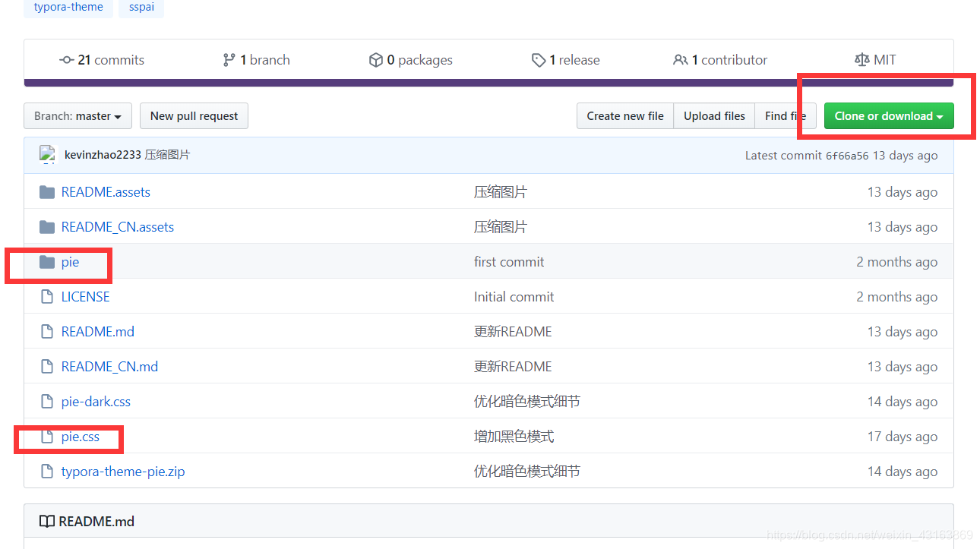This screenshot has height=549, width=980.
Task: Click the license scale icon
Action: 861,60
